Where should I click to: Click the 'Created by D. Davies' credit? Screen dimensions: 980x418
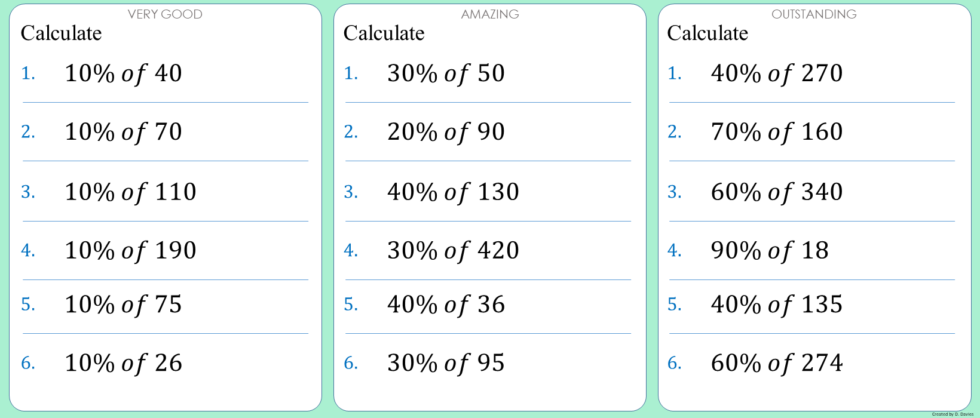point(953,414)
